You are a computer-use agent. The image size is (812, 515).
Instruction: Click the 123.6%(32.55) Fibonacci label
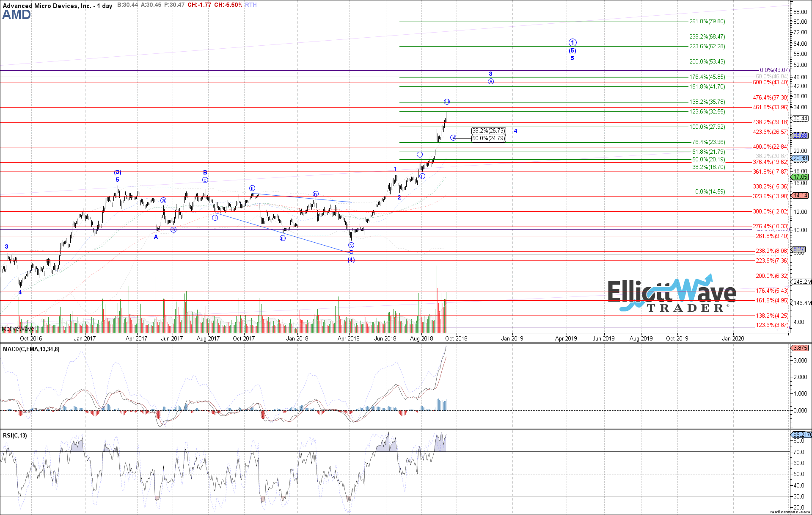click(x=707, y=112)
